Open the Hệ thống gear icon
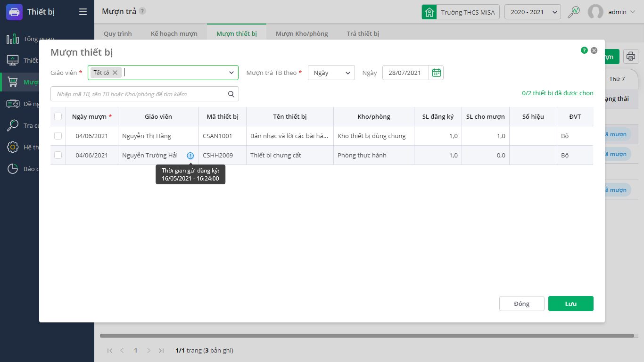 (x=13, y=147)
